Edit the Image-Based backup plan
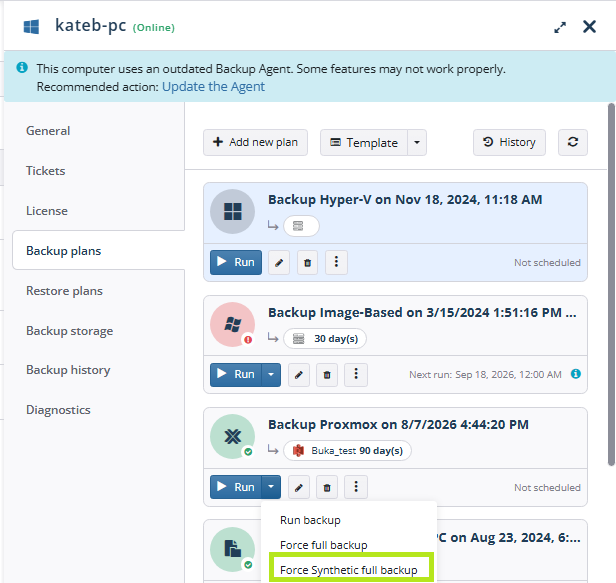Image resolution: width=616 pixels, height=583 pixels. coord(299,375)
